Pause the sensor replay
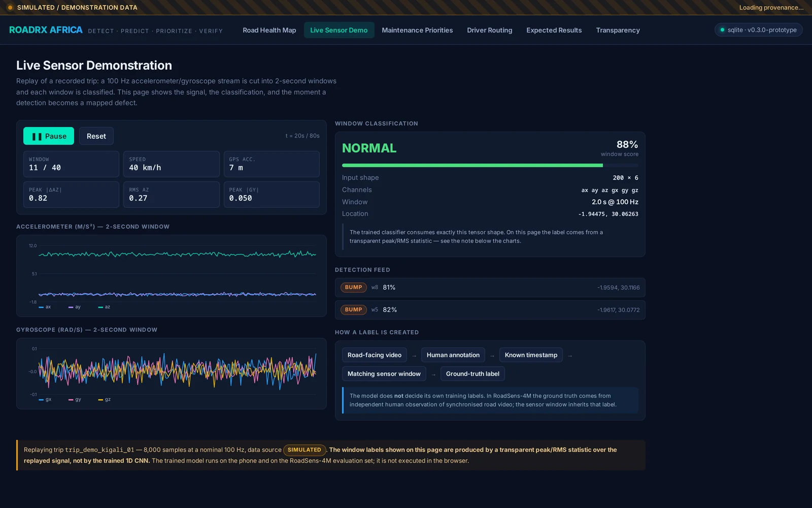 point(49,136)
